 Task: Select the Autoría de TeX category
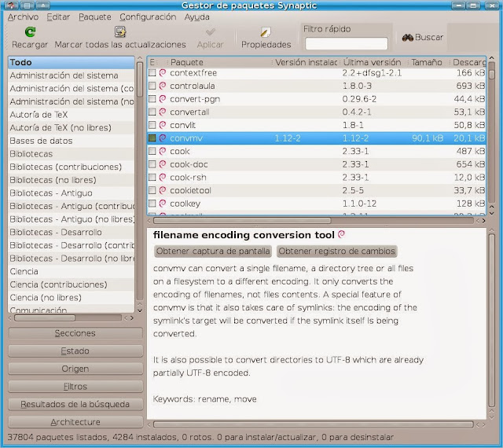click(x=71, y=115)
